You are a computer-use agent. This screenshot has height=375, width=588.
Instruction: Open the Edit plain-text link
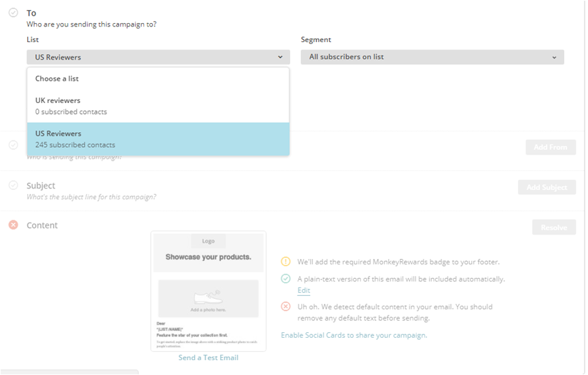point(304,290)
